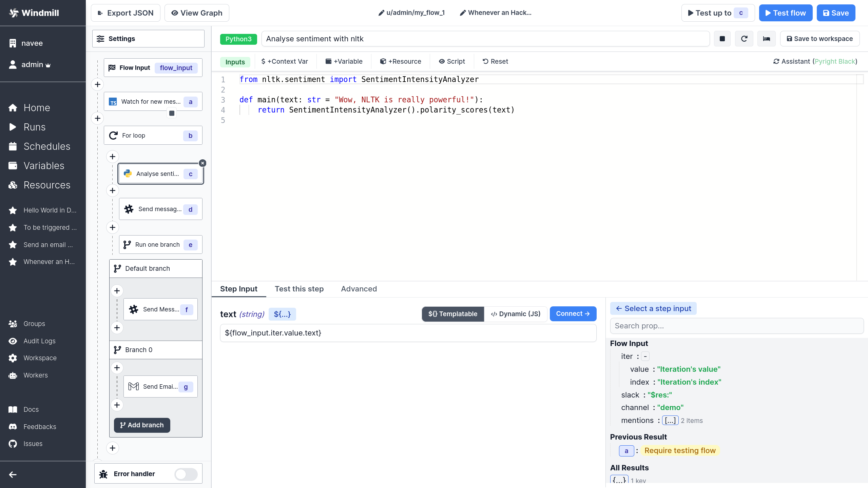868x488 pixels.
Task: Expand the mentions array with 2 items
Action: point(670,421)
